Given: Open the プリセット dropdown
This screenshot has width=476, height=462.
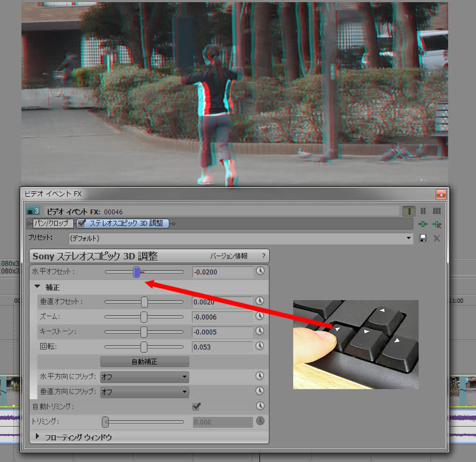Looking at the screenshot, I should [409, 238].
